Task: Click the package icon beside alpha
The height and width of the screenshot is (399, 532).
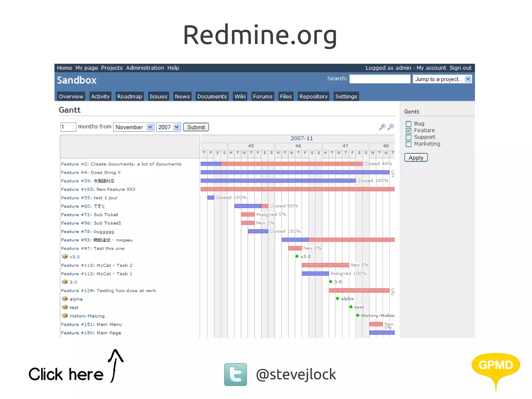Action: (65, 299)
